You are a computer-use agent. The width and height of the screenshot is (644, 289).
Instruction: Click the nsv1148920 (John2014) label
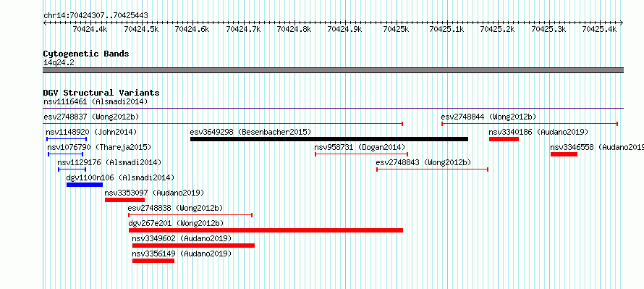pyautogui.click(x=91, y=132)
